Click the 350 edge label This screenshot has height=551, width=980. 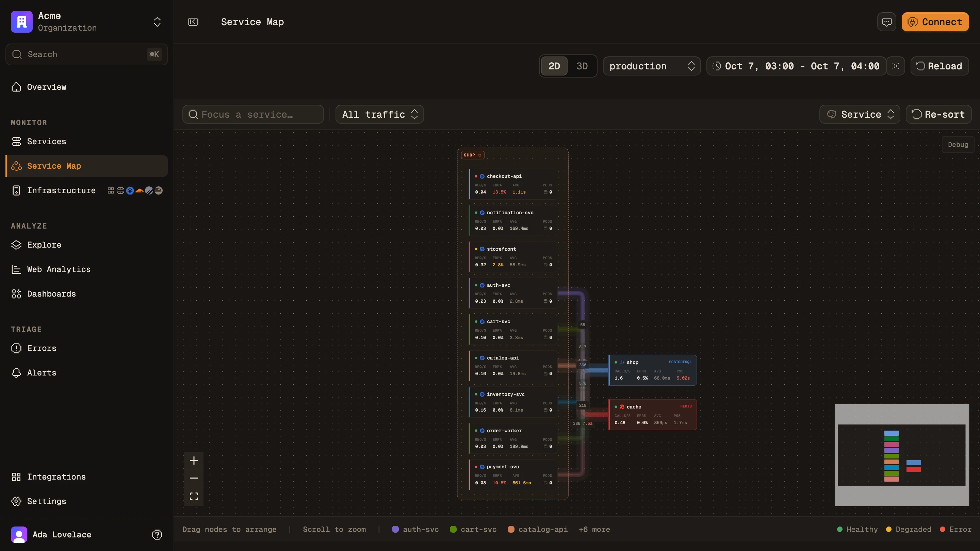click(583, 365)
